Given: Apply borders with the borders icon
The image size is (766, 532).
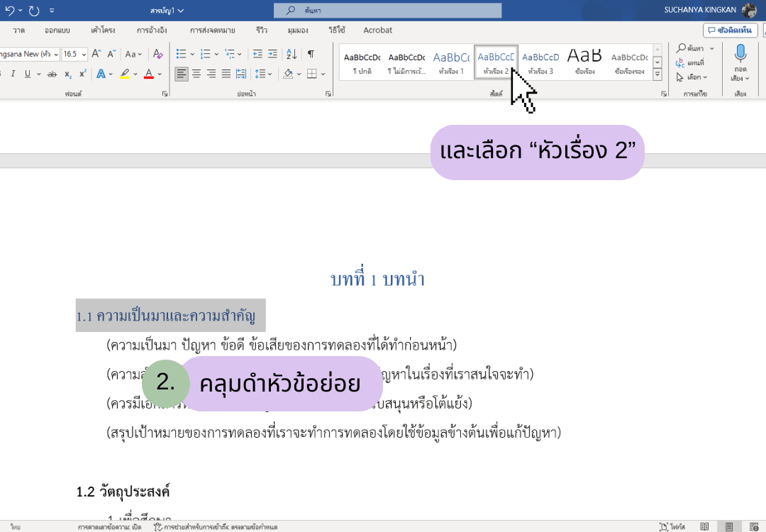Looking at the screenshot, I should point(311,74).
